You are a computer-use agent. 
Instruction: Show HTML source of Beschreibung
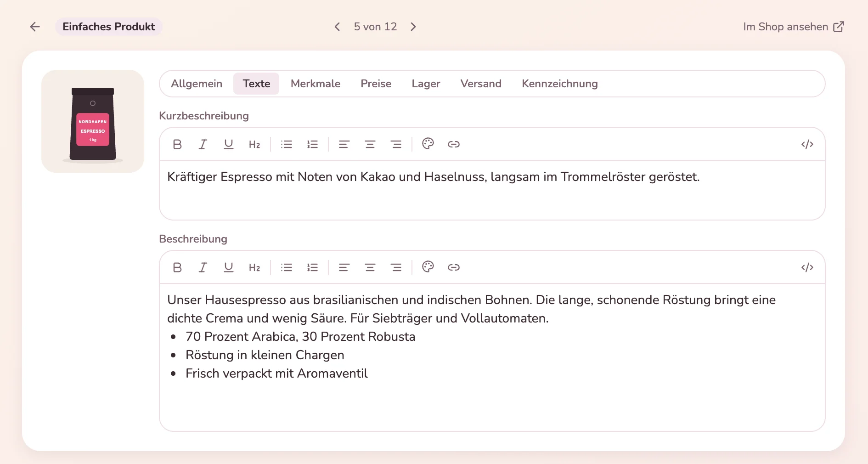pyautogui.click(x=807, y=267)
